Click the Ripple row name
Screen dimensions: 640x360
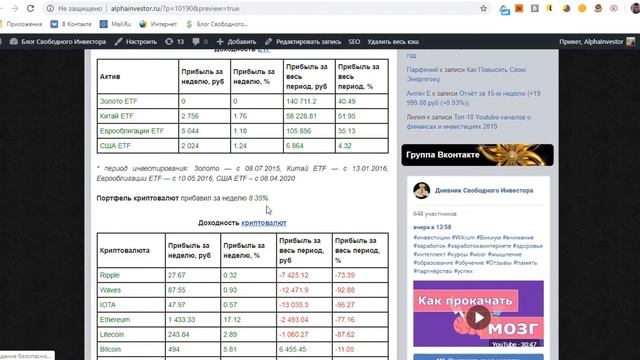[109, 275]
